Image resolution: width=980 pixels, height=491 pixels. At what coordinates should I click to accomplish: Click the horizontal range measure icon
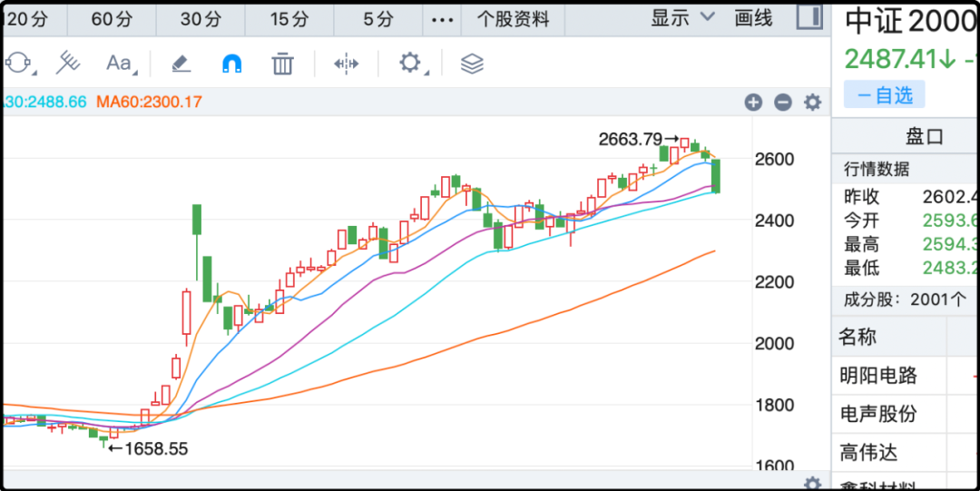347,63
